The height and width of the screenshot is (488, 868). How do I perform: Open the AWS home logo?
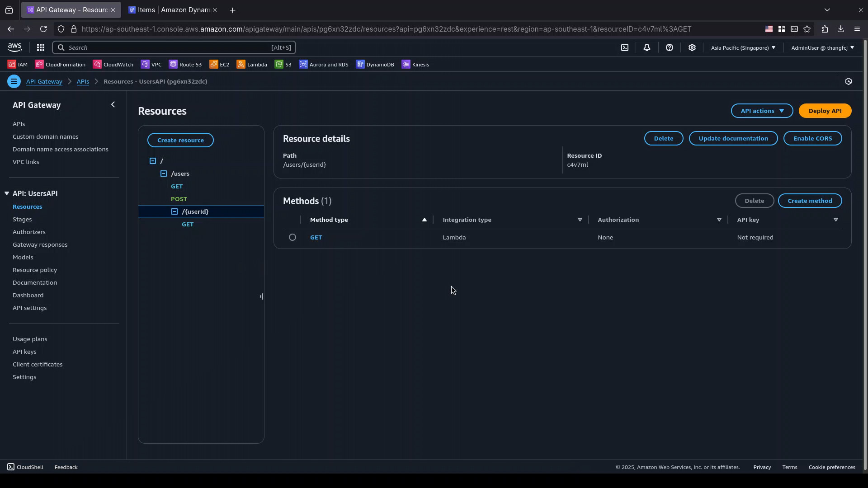(x=14, y=47)
